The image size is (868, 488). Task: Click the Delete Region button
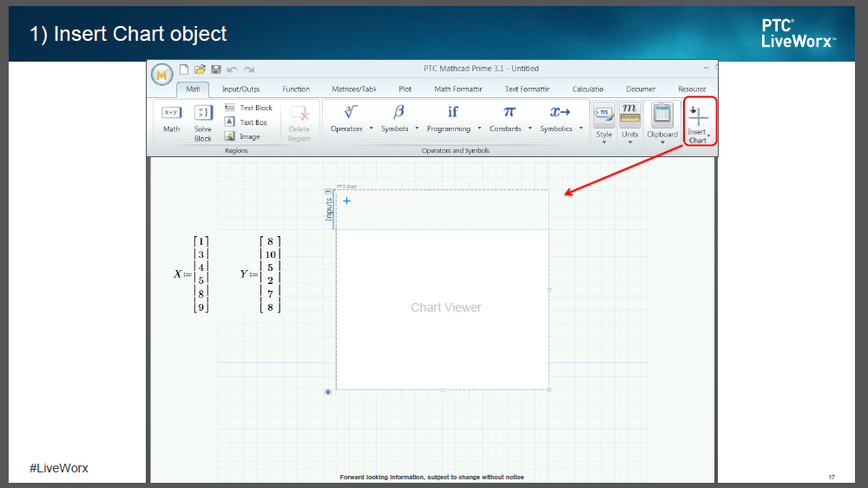point(299,124)
